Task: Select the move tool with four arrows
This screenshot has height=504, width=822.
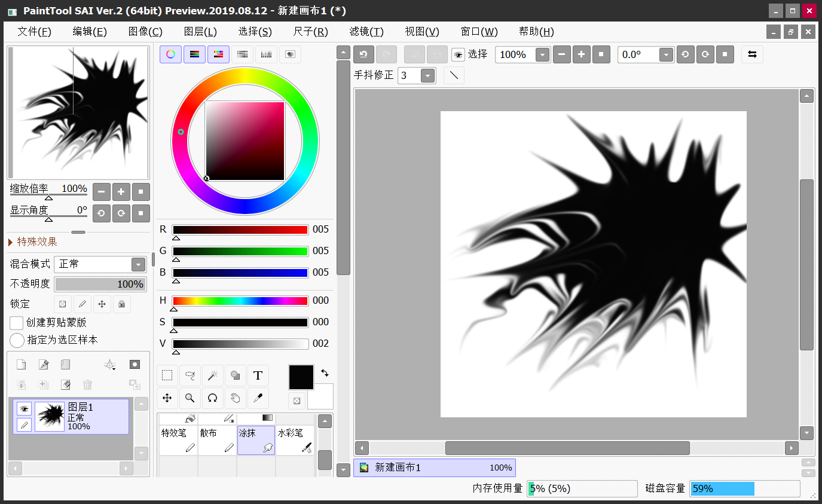Action: pyautogui.click(x=167, y=398)
